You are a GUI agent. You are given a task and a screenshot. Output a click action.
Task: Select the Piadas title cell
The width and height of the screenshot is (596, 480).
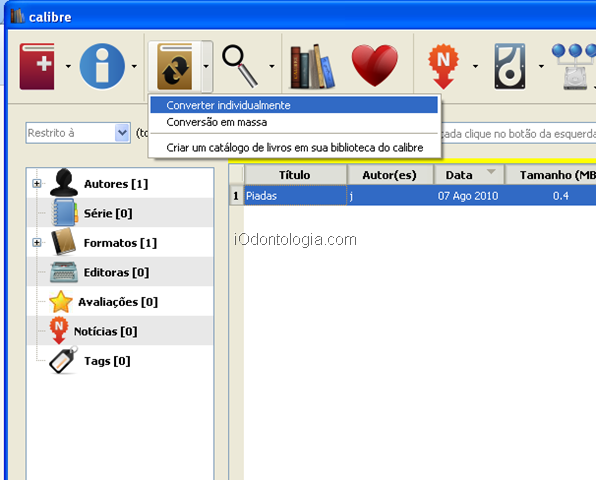[295, 196]
